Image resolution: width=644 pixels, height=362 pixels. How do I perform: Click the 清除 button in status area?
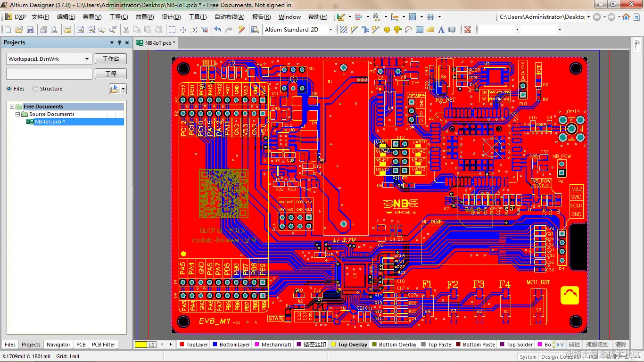[x=621, y=345]
